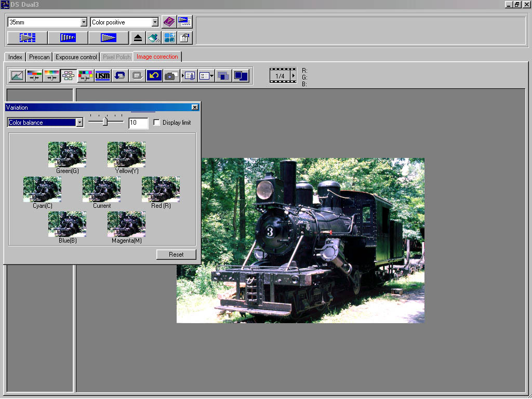The width and height of the screenshot is (532, 399).
Task: Choose the Cyan(C) variation thumbnail
Action: coord(42,189)
